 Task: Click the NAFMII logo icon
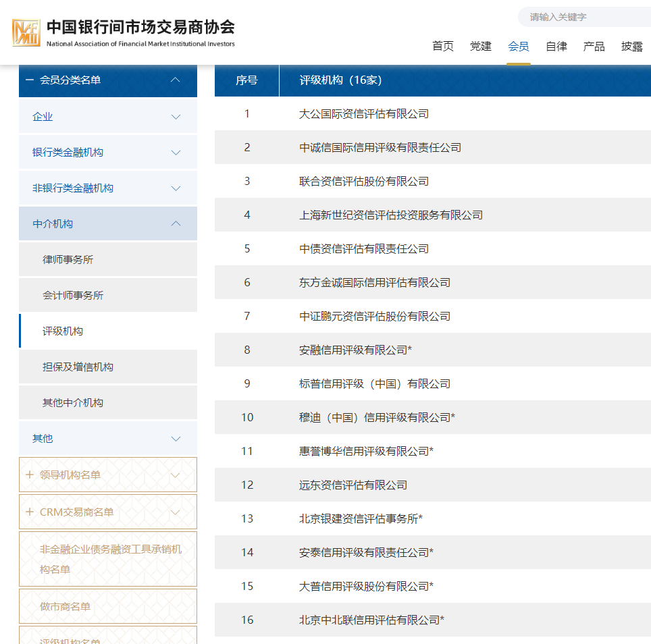pos(26,32)
